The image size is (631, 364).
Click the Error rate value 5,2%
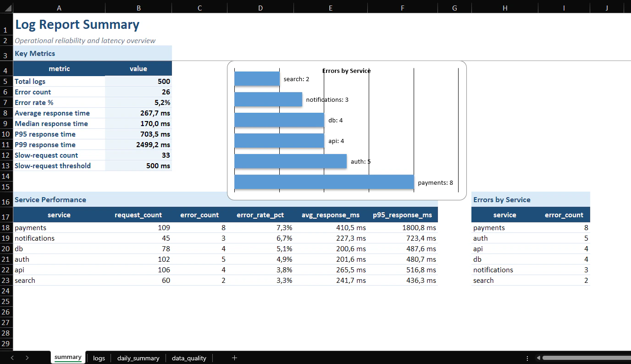[138, 102]
